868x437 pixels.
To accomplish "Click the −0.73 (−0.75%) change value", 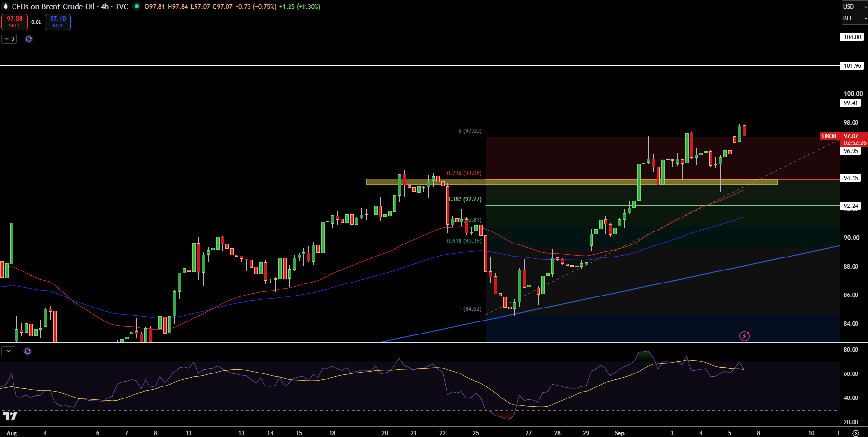I will point(256,7).
